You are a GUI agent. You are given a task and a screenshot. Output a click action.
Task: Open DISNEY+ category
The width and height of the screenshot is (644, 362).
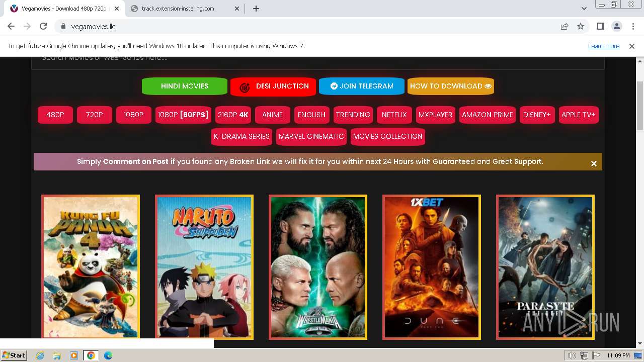coord(537,115)
